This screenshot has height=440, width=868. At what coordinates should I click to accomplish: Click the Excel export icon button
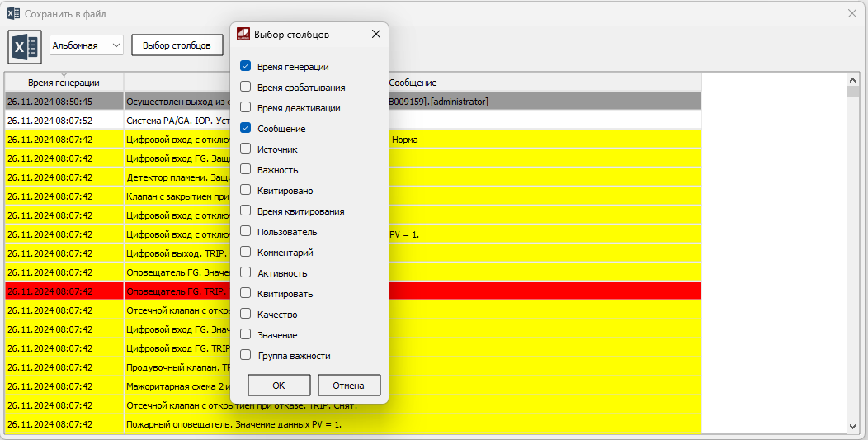[x=25, y=46]
